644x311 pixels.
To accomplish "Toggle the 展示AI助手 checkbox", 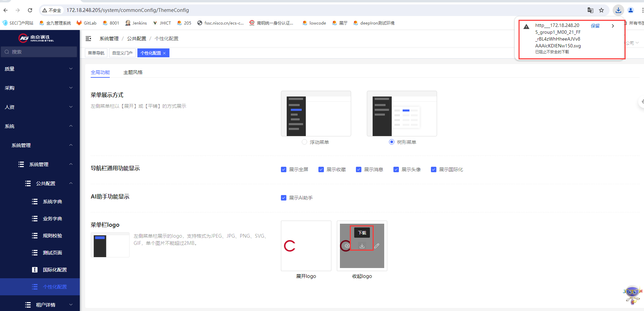I will coord(284,198).
